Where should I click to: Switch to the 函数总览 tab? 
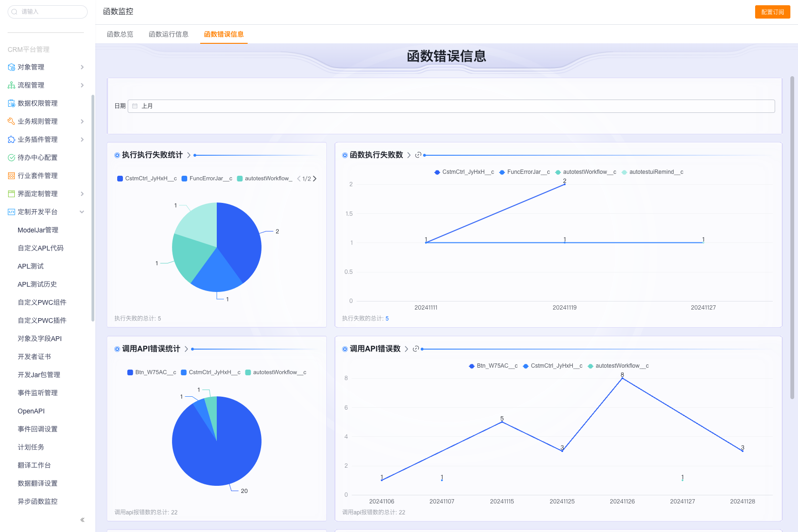pyautogui.click(x=120, y=34)
